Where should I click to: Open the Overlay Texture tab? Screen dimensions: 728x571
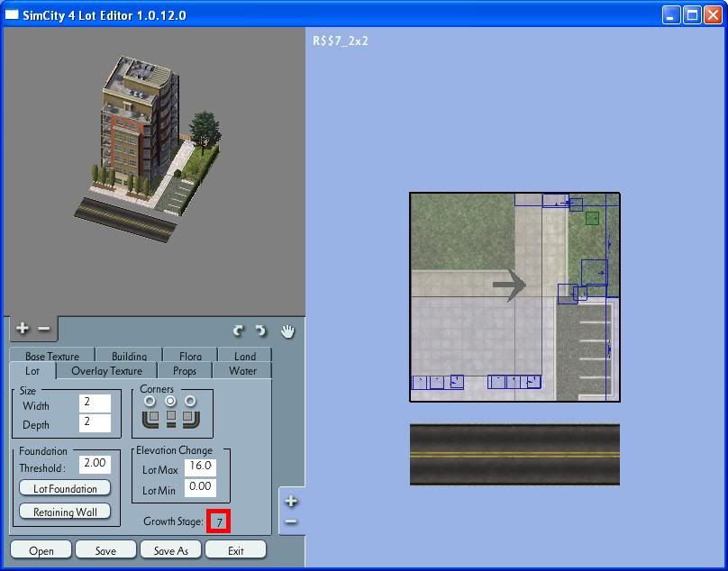click(x=107, y=371)
